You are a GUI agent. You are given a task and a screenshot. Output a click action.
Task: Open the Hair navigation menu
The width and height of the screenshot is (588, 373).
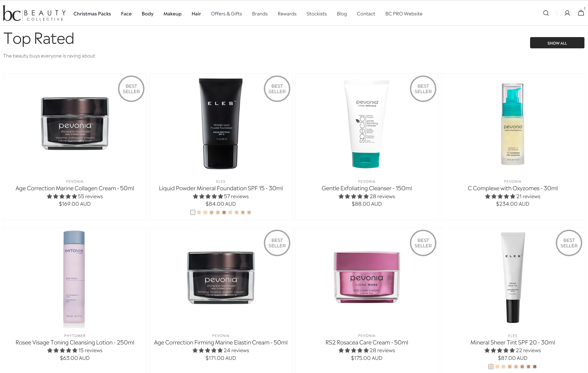click(196, 14)
